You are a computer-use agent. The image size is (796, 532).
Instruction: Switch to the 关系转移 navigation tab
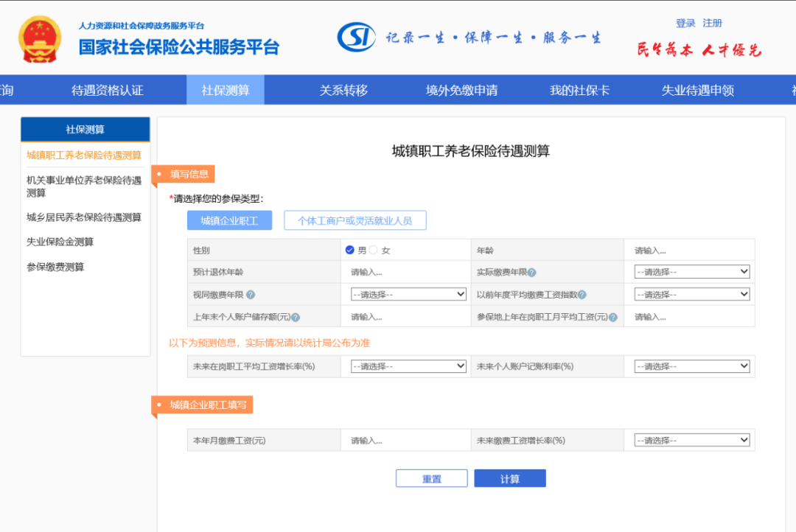tap(344, 89)
